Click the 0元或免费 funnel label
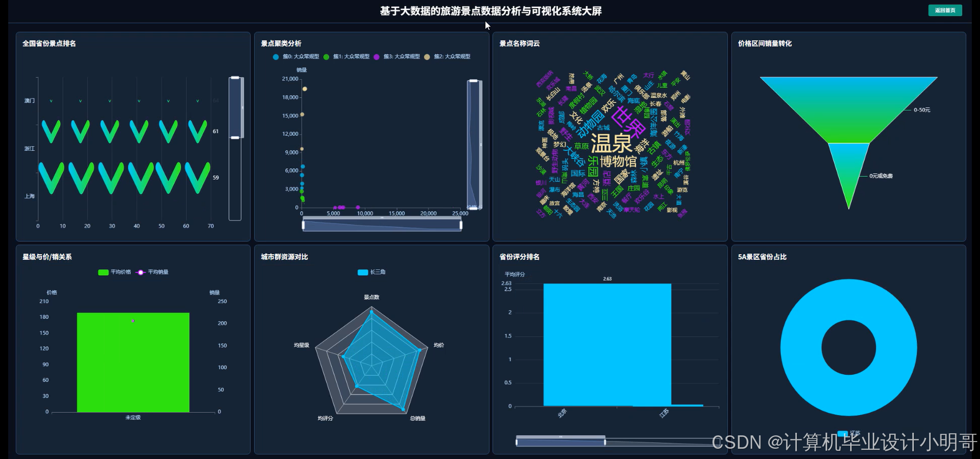This screenshot has width=980, height=459. coord(881,176)
